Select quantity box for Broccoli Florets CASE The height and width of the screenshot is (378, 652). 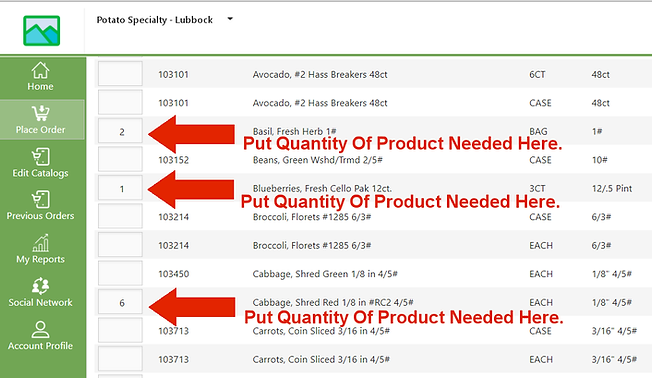point(120,217)
